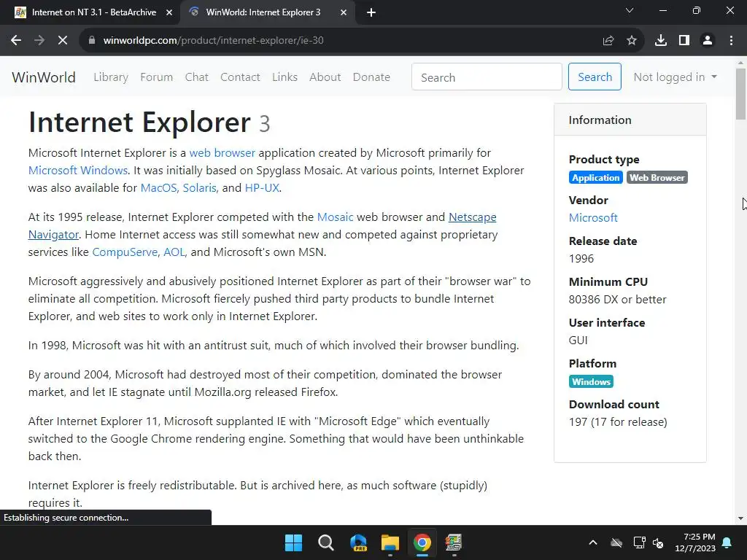Image resolution: width=747 pixels, height=560 pixels.
Task: Go to WinWorld home logo
Action: 43,77
